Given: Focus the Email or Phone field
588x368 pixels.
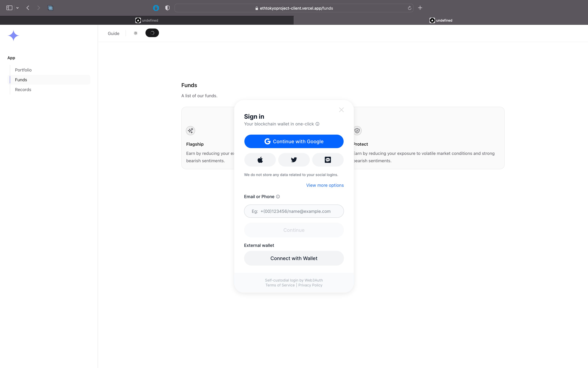Looking at the screenshot, I should pyautogui.click(x=294, y=211).
